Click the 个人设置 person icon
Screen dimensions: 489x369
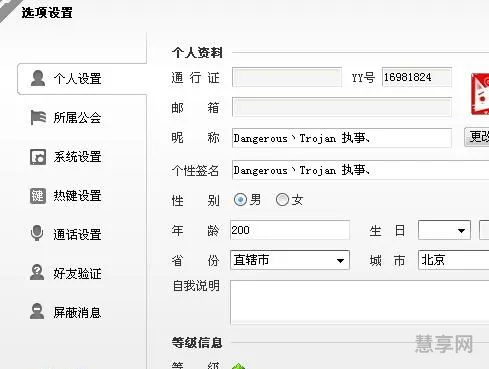tap(38, 78)
